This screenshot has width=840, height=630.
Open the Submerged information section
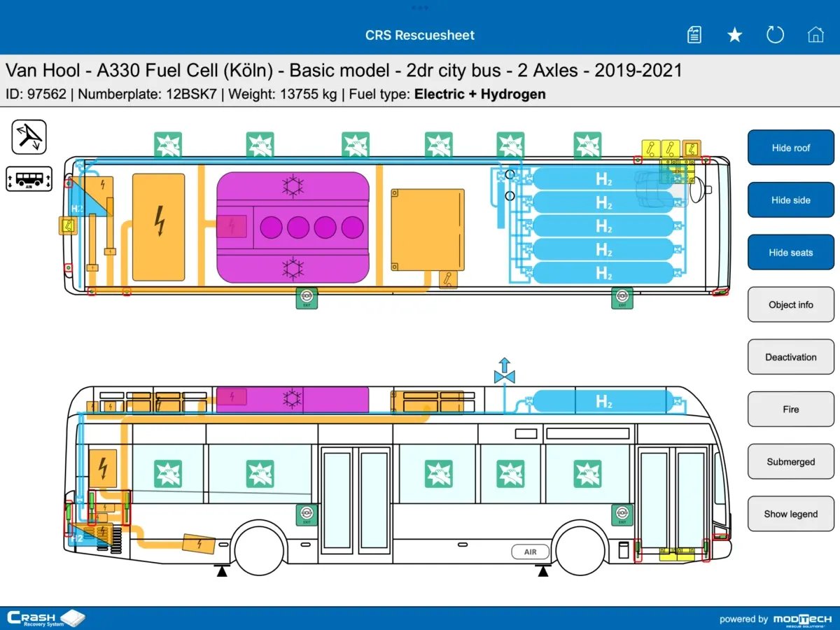[790, 462]
